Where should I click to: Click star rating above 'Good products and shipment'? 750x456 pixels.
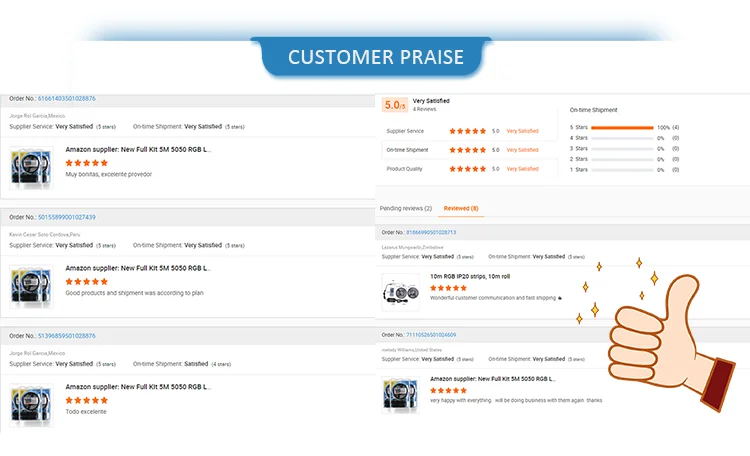[86, 281]
